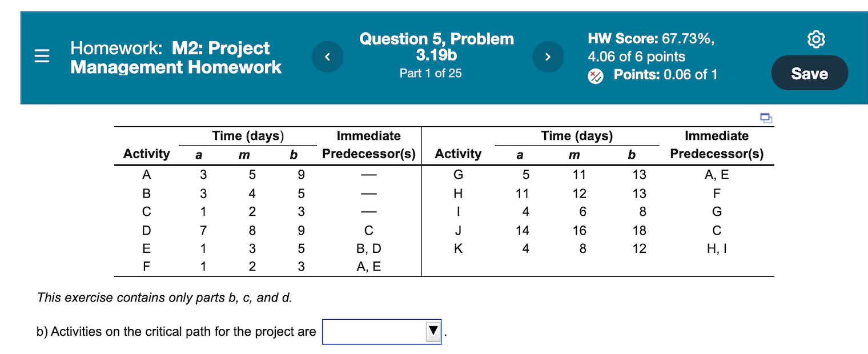
Task: Open the hamburger navigation menu
Action: [x=41, y=56]
